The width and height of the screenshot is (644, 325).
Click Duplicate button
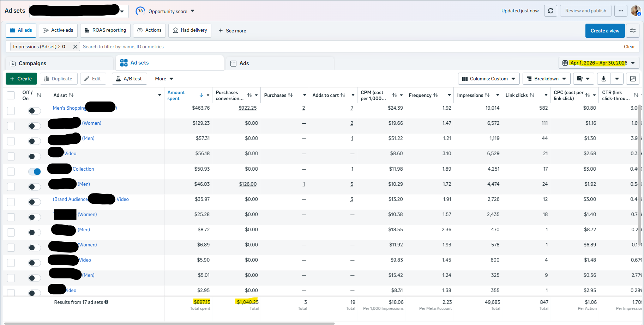coord(58,79)
